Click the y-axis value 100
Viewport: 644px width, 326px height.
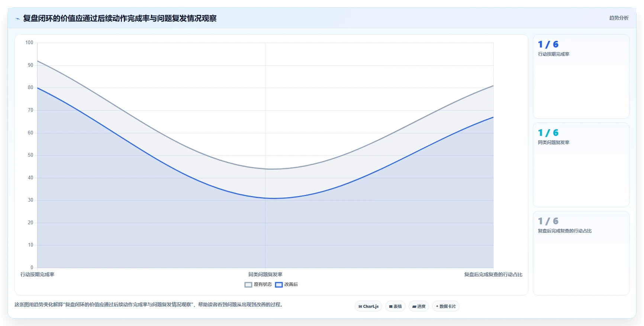[29, 43]
